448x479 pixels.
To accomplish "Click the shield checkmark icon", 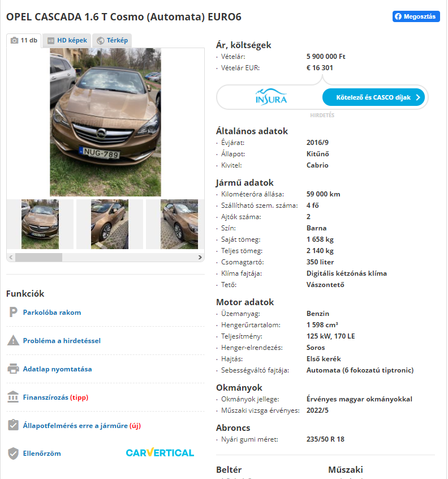I will point(13,454).
